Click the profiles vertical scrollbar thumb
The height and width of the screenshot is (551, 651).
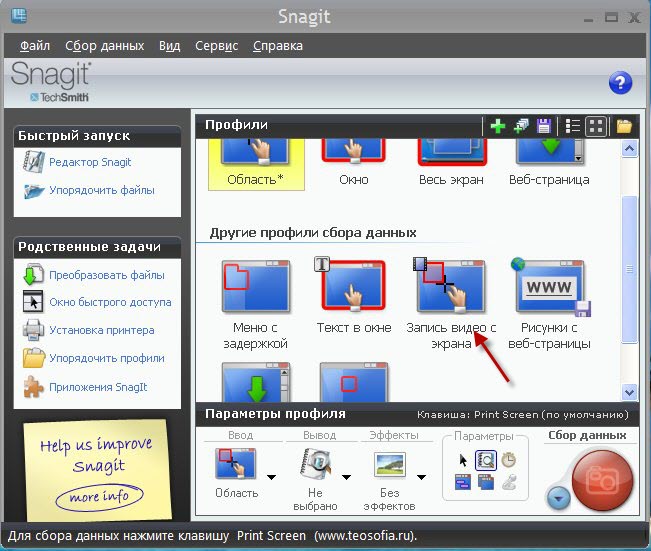tap(629, 269)
